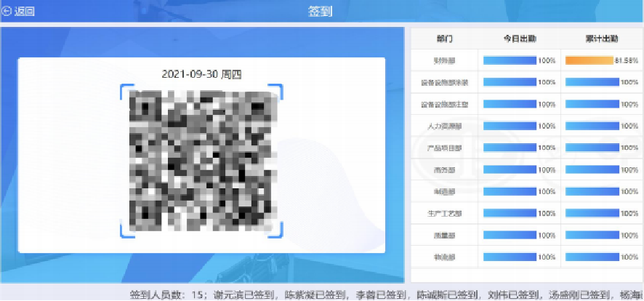Click the 签到 page title
This screenshot has height=301, width=644.
[320, 12]
